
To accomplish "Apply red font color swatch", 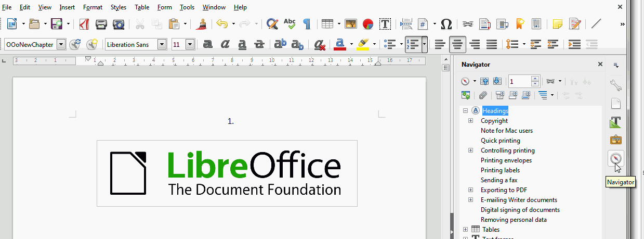I will pos(340,45).
